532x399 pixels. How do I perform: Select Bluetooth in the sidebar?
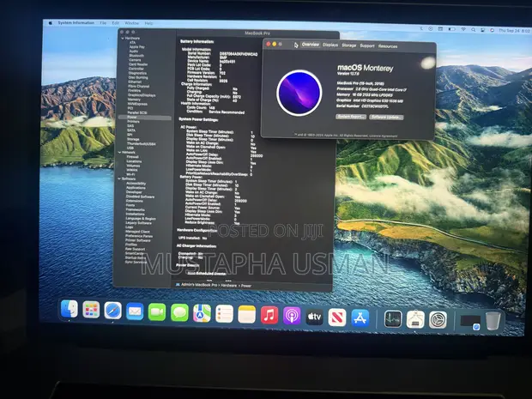[136, 56]
